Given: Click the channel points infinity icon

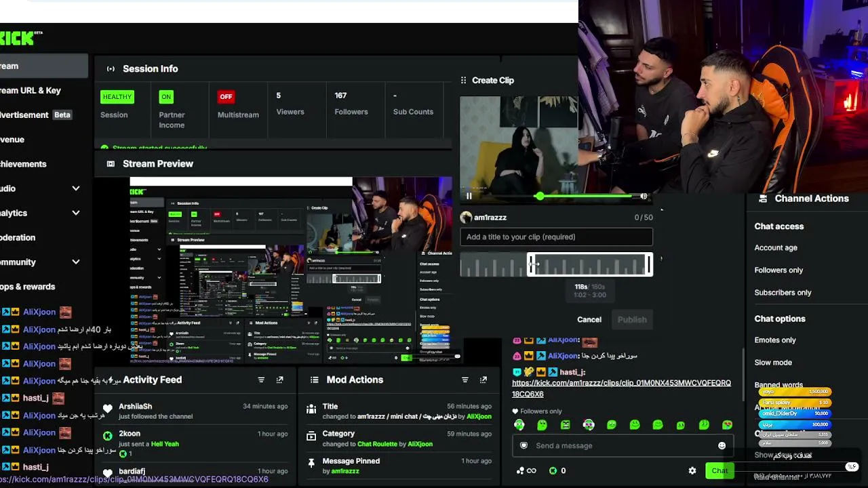Looking at the screenshot, I should point(526,470).
